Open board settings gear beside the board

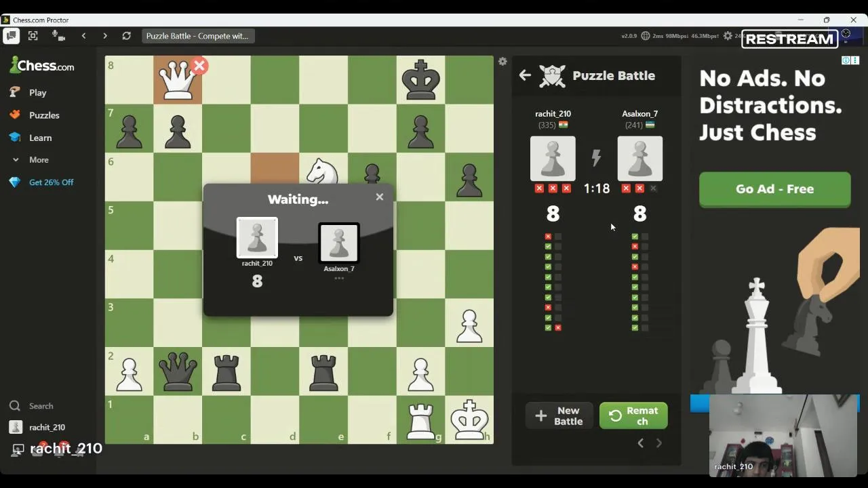tap(502, 62)
